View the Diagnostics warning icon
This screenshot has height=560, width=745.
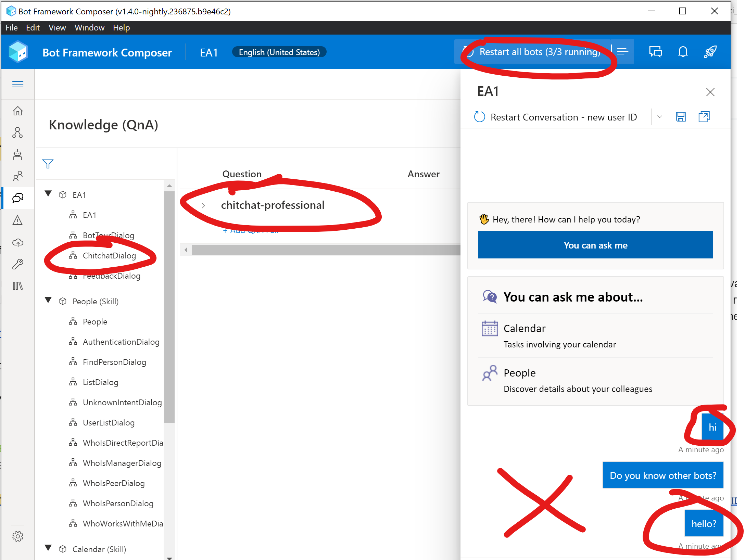point(18,220)
